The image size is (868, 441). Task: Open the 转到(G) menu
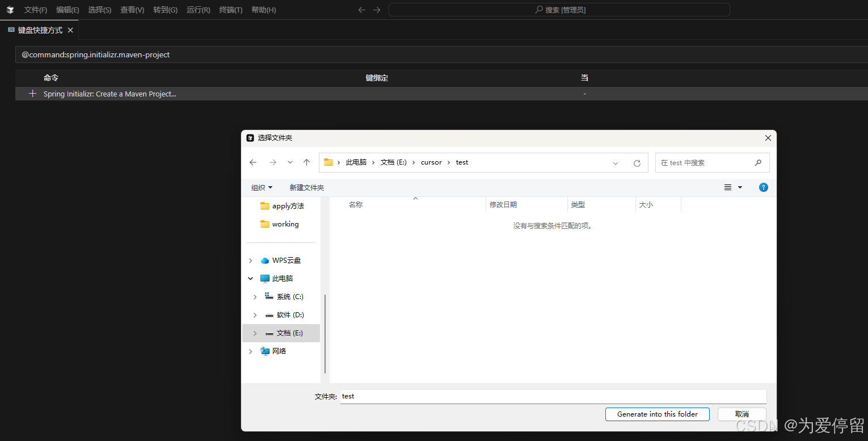165,10
